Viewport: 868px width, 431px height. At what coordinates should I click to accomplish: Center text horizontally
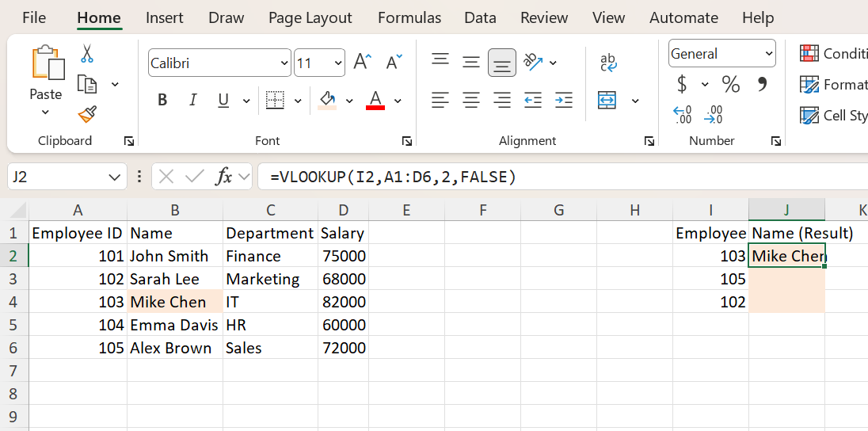pos(470,101)
